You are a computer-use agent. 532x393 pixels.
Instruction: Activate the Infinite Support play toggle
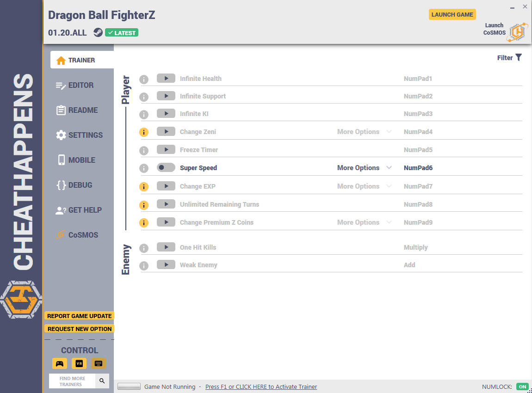coord(166,96)
